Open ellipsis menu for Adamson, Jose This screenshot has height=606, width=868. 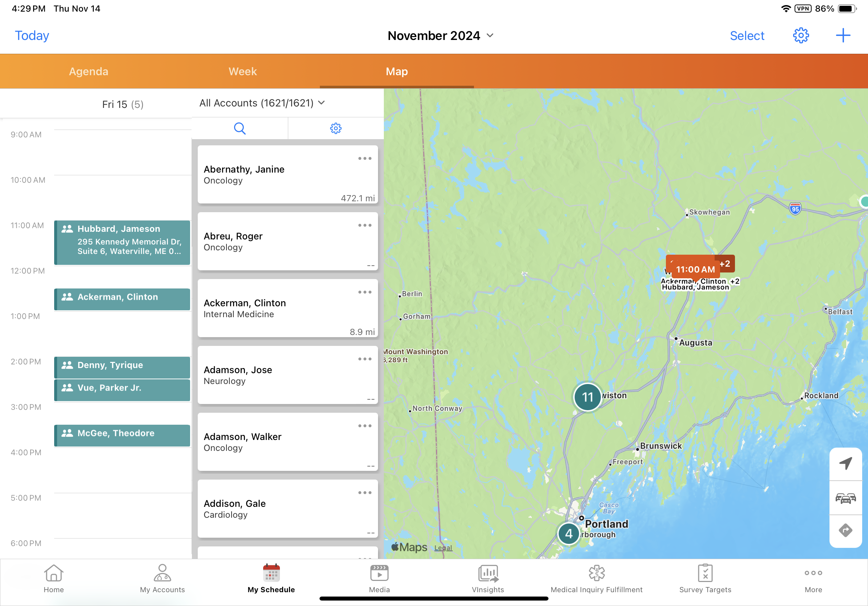365,359
